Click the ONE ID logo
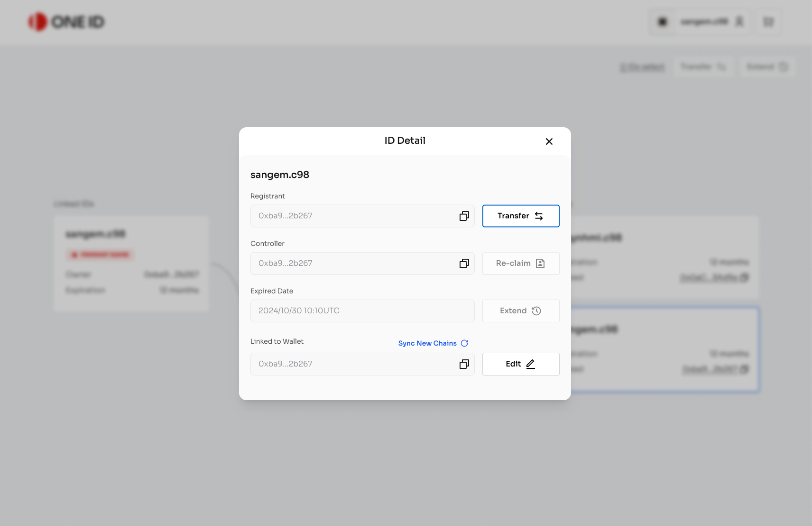 pos(66,22)
